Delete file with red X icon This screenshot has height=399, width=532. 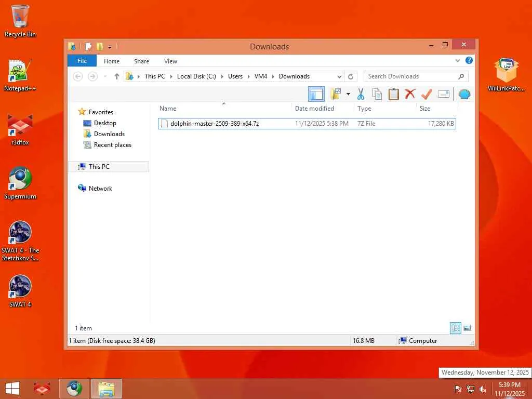tap(410, 94)
